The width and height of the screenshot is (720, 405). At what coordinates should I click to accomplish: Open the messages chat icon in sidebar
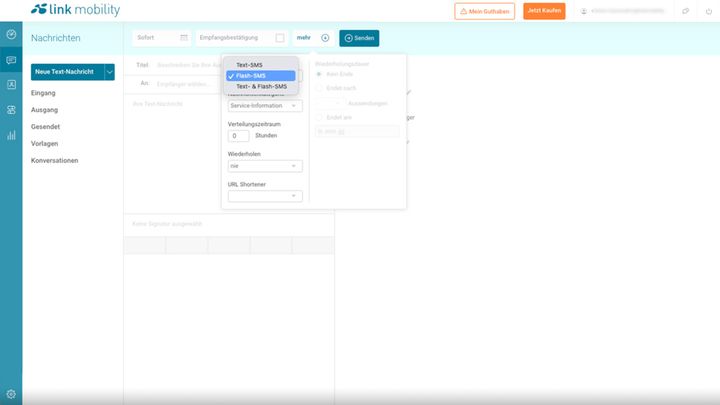(11, 60)
